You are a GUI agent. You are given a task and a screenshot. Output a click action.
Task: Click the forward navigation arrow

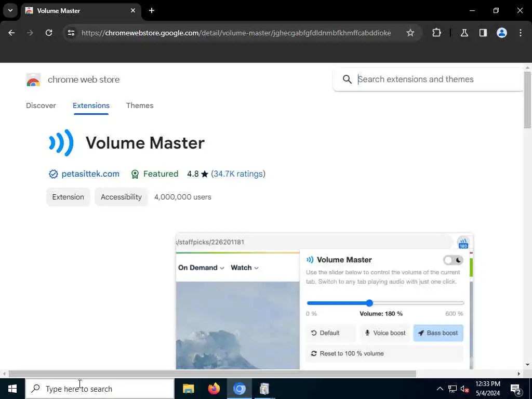coord(30,33)
